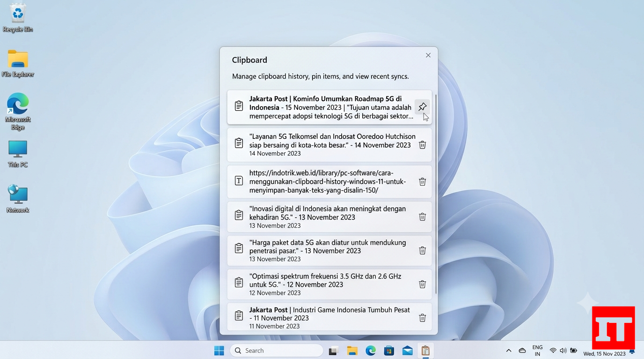Click clipboard icon beside Layanan 5G Telkomsel
Image resolution: width=644 pixels, height=359 pixels.
pos(239,143)
